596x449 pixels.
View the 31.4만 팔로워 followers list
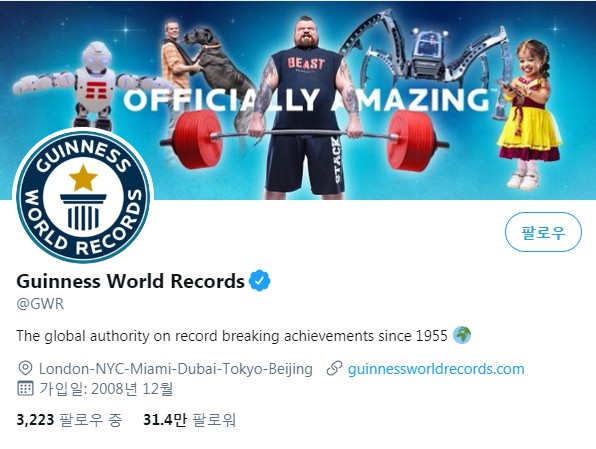point(189,420)
